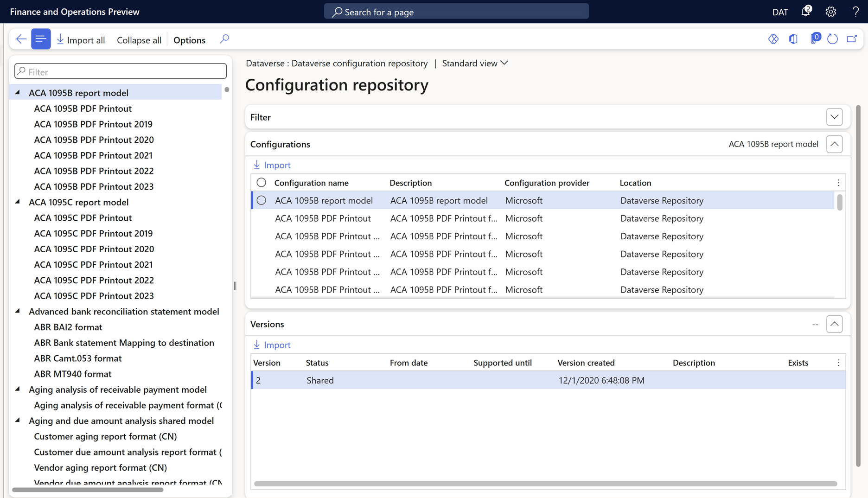Image resolution: width=868 pixels, height=498 pixels.
Task: Click Import in the Versions section
Action: (x=272, y=345)
